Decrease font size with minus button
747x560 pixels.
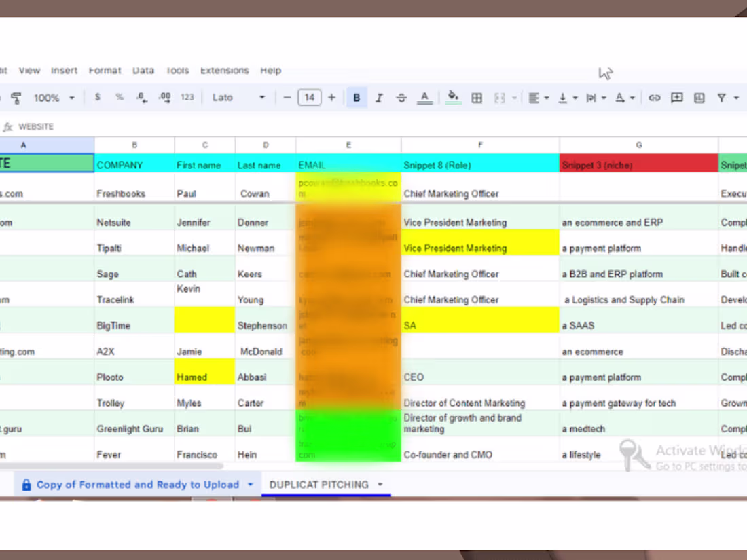tap(287, 98)
